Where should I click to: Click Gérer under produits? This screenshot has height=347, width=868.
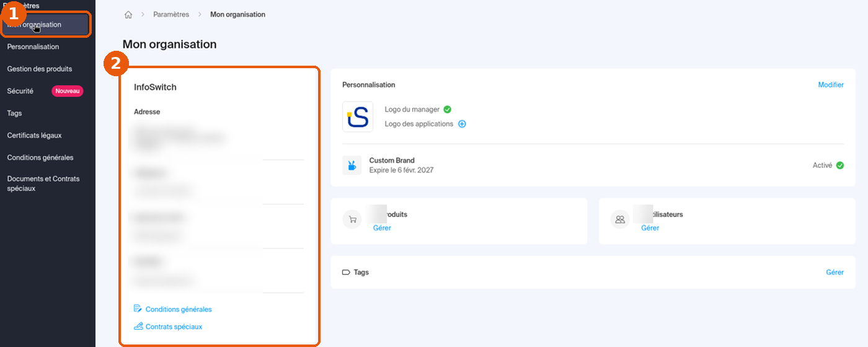[382, 228]
